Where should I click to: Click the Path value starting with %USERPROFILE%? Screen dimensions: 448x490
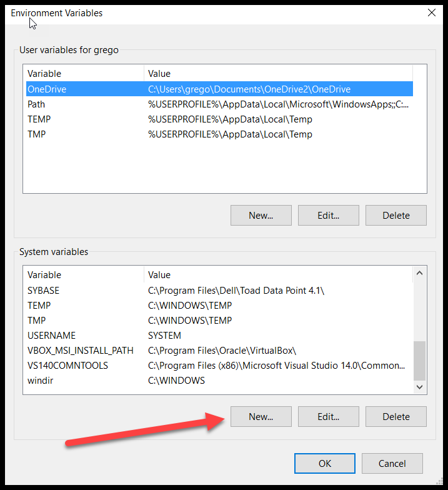coord(278,104)
